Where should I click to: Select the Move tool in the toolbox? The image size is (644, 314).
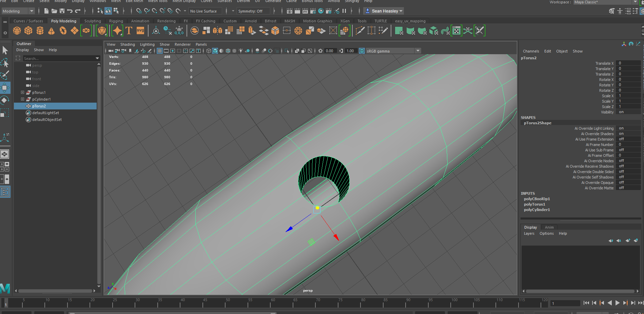click(5, 87)
